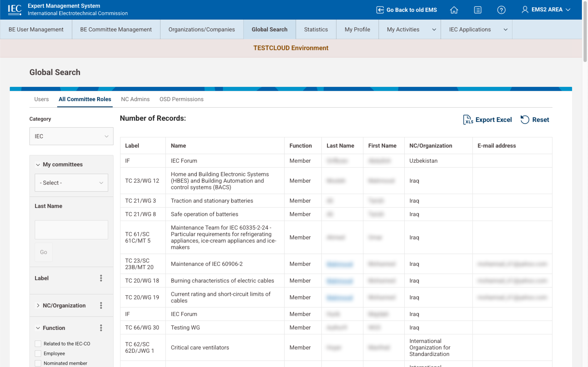The height and width of the screenshot is (367, 588).
Task: Open the Statistics menu item
Action: tap(316, 29)
